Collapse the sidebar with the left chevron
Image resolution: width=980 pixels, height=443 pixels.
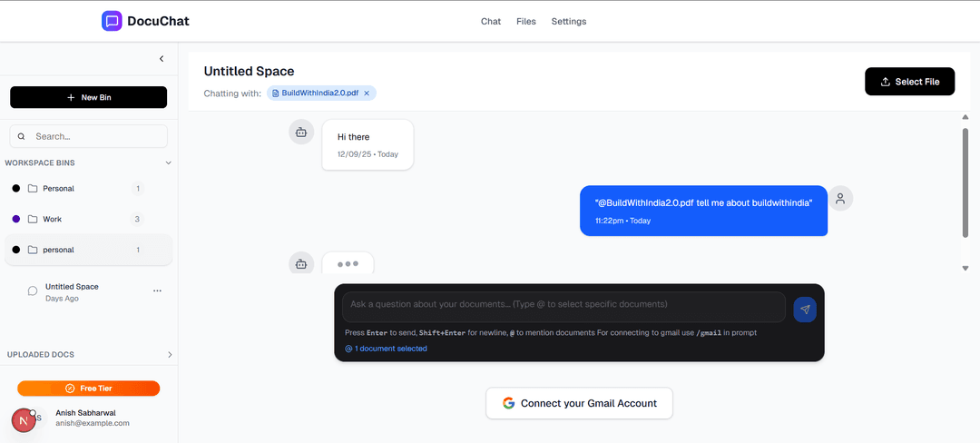162,59
